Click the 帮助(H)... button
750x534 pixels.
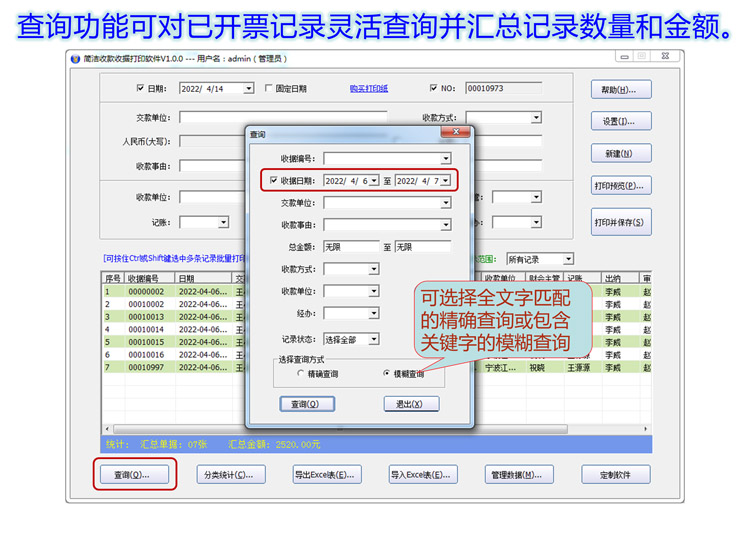(x=621, y=89)
